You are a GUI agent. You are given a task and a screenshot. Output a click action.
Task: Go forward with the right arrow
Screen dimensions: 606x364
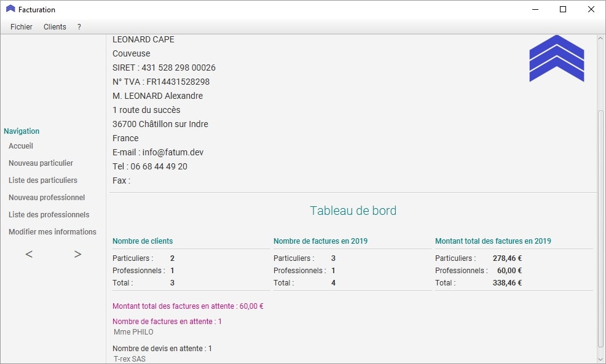77,254
